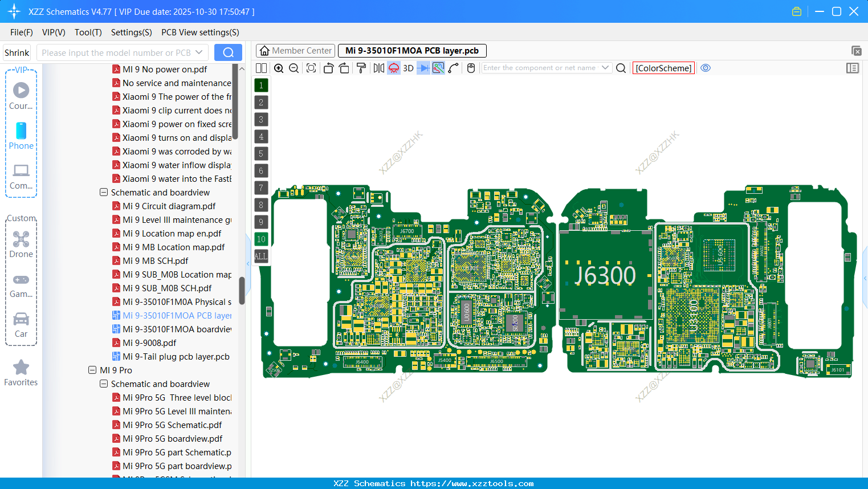
Task: Click the hand/mouse pan tool icon
Action: click(x=471, y=68)
